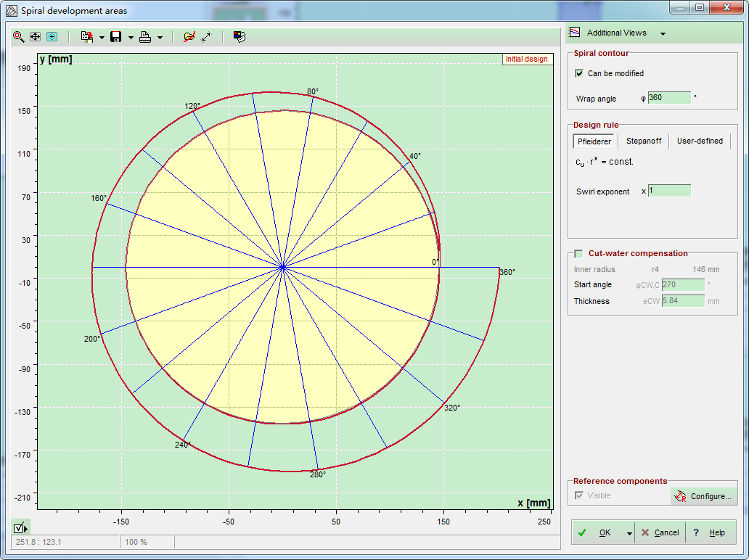The height and width of the screenshot is (560, 749).
Task: Open the Additional Views menu
Action: click(617, 33)
